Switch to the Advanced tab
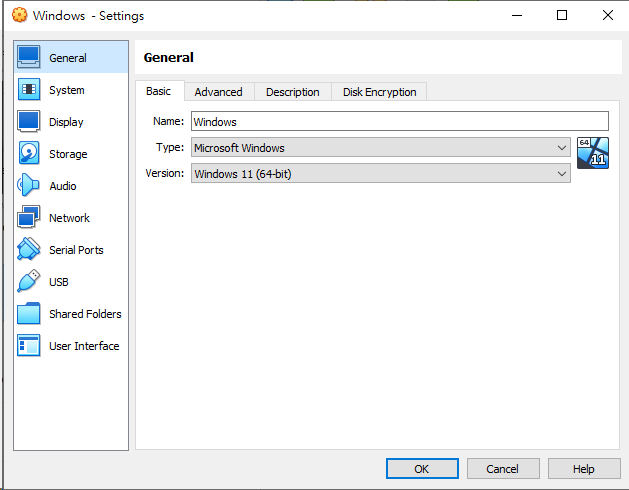The width and height of the screenshot is (629, 490). (218, 92)
